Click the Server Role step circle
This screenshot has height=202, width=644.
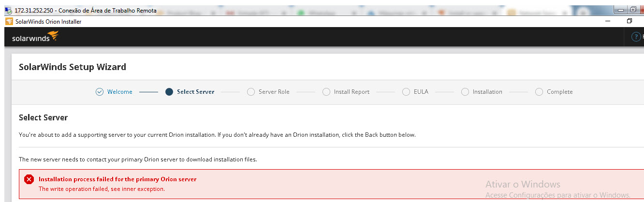click(251, 92)
